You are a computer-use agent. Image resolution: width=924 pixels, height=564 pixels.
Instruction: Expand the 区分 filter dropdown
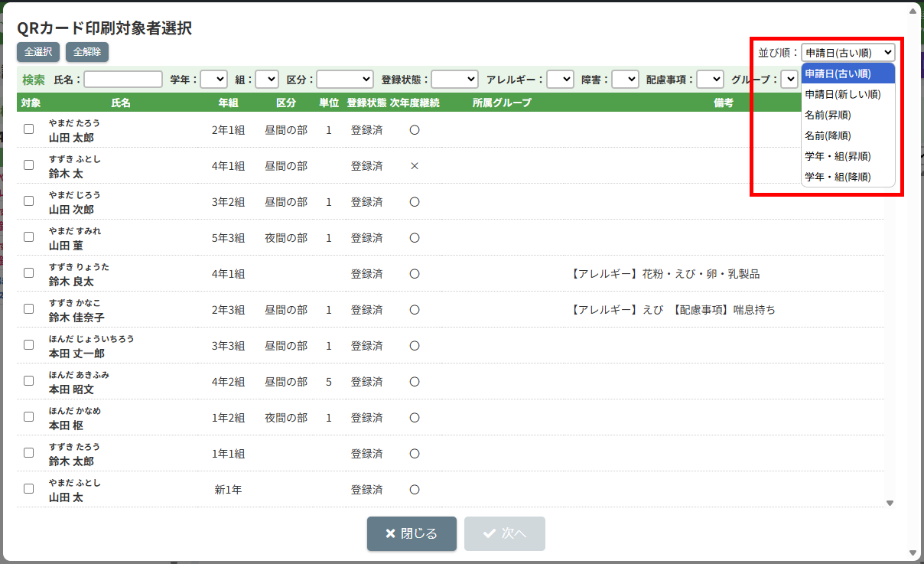(344, 79)
